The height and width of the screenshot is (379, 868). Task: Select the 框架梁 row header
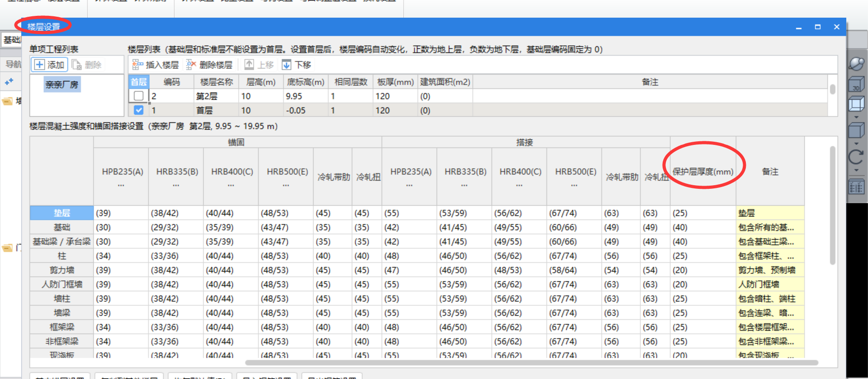pos(62,327)
